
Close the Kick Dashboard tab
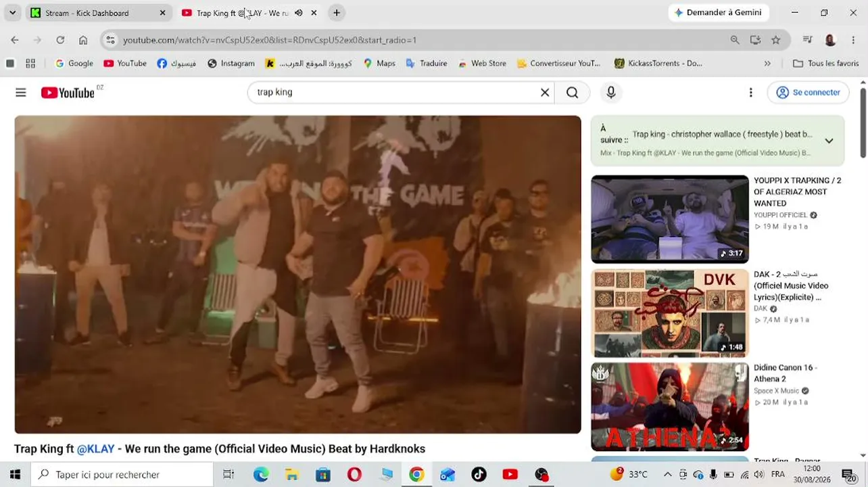(x=162, y=13)
